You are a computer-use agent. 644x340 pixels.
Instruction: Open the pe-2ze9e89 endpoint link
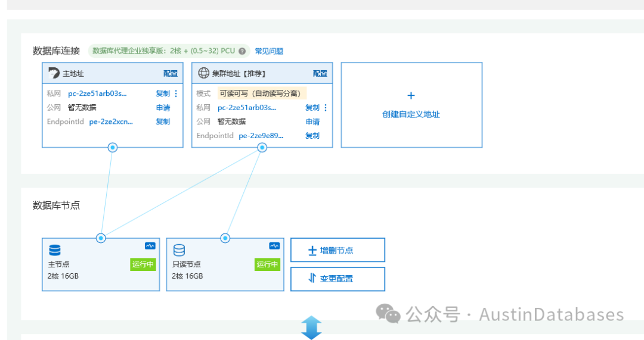point(261,135)
